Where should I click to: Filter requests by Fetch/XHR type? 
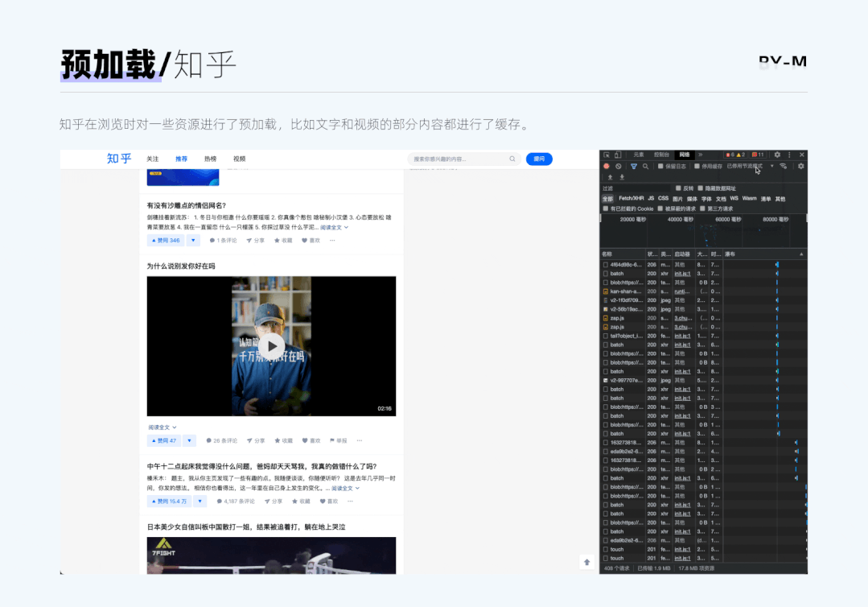tap(631, 198)
